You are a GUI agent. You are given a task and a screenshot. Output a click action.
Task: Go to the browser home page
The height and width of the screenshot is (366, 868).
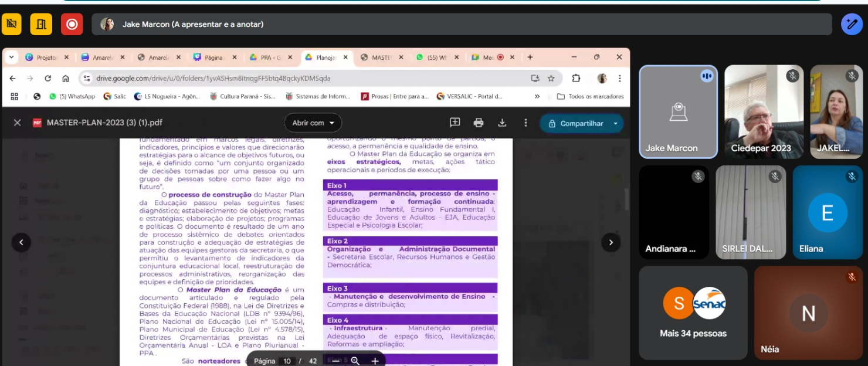[x=66, y=78]
